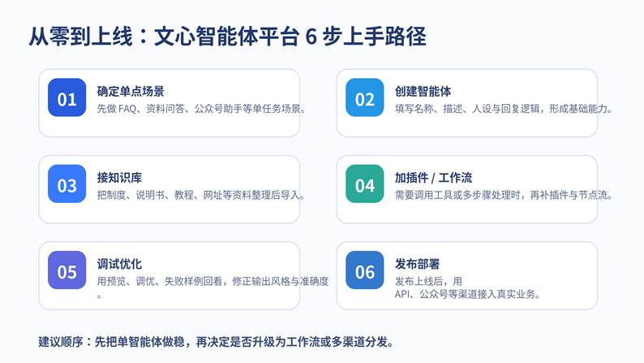
Task: Click the green 04 number badge
Action: (x=364, y=184)
